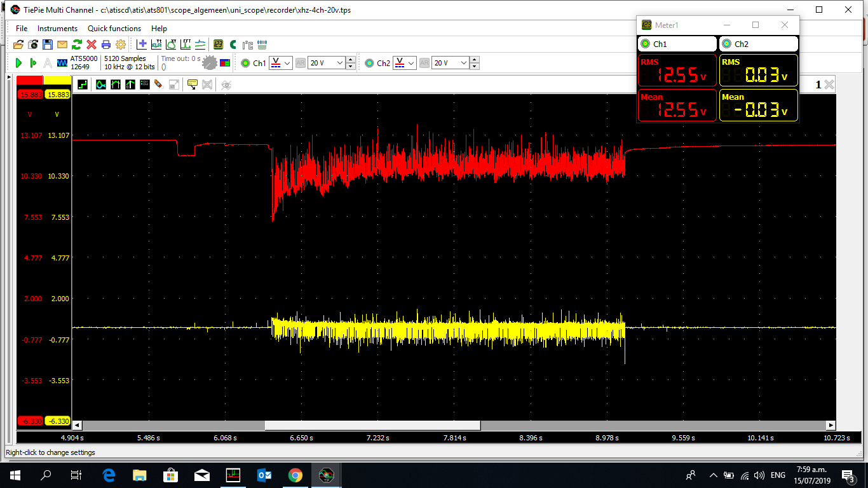Increase Ch2 range with up stepper

coord(474,60)
